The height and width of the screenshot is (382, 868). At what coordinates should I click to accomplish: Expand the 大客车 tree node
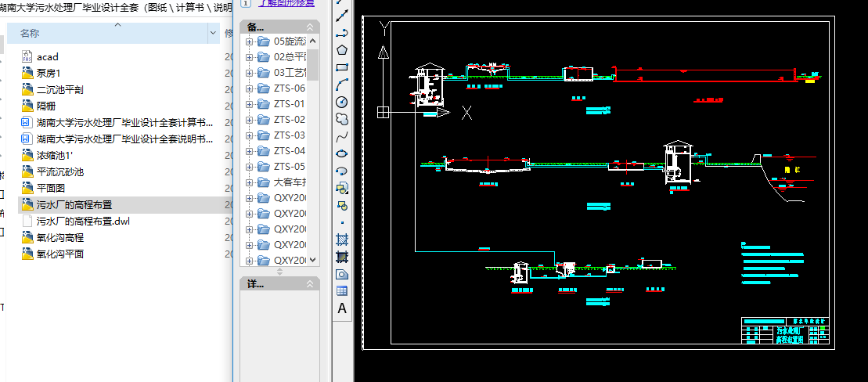point(250,182)
